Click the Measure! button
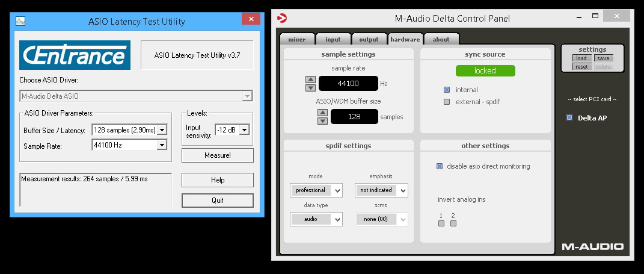Screen dimensions: 644x274 pos(218,155)
